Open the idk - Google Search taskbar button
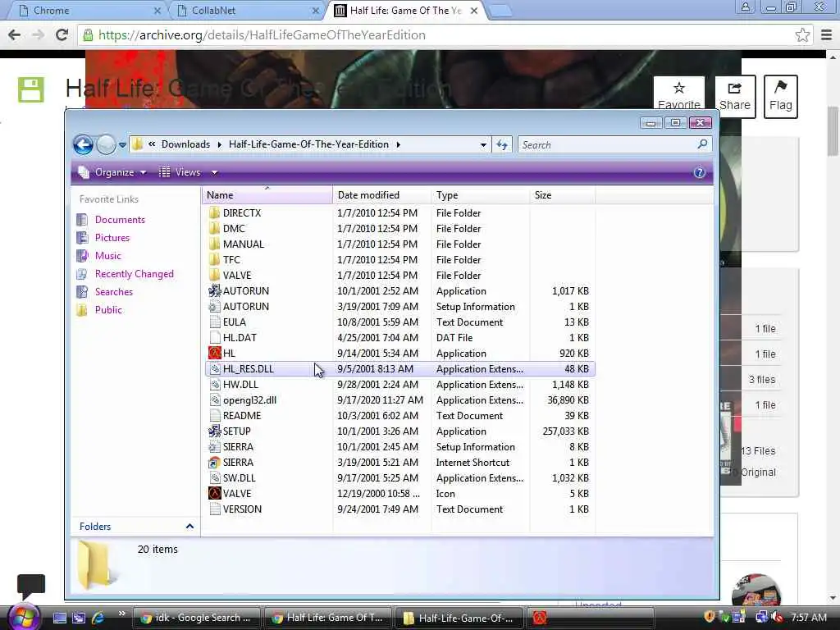Viewport: 840px width, 630px height. [196, 618]
